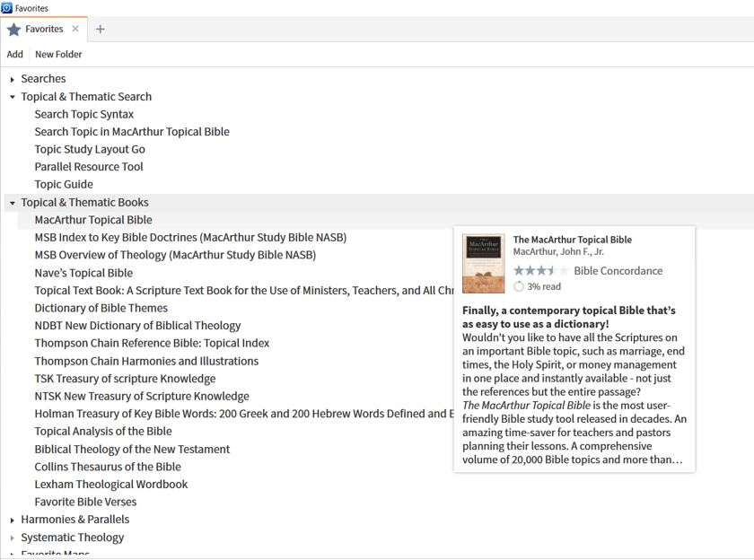This screenshot has width=754, height=560.
Task: Collapse the Topical & Thematic Search folder
Action: (12, 97)
